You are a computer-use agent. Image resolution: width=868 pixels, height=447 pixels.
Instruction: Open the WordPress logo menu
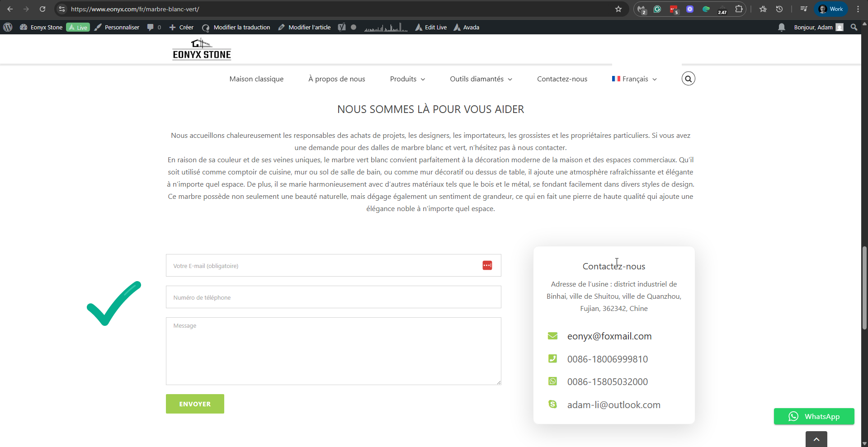coord(8,27)
